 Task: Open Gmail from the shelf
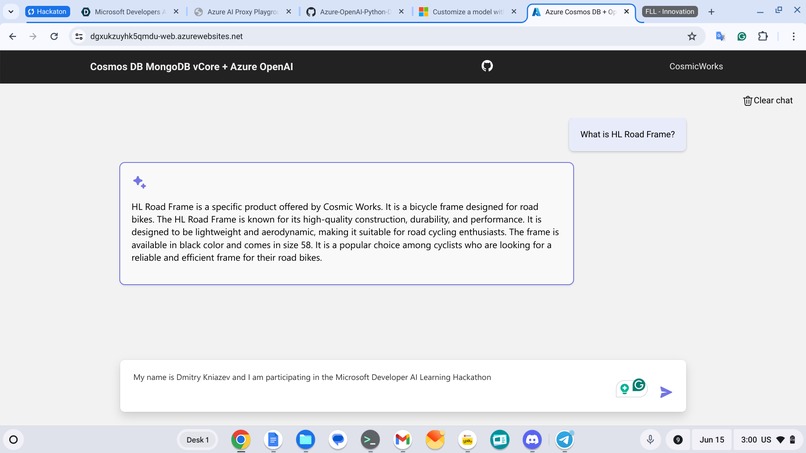(402, 440)
